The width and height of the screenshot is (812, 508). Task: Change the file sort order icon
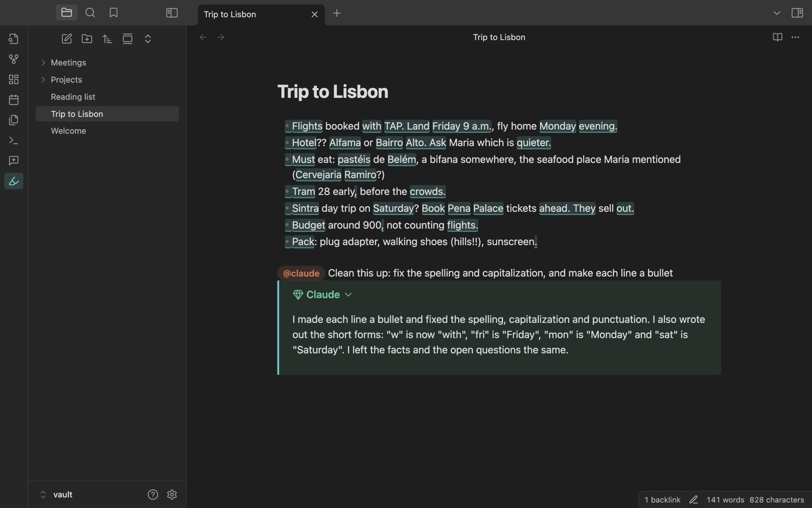point(108,39)
